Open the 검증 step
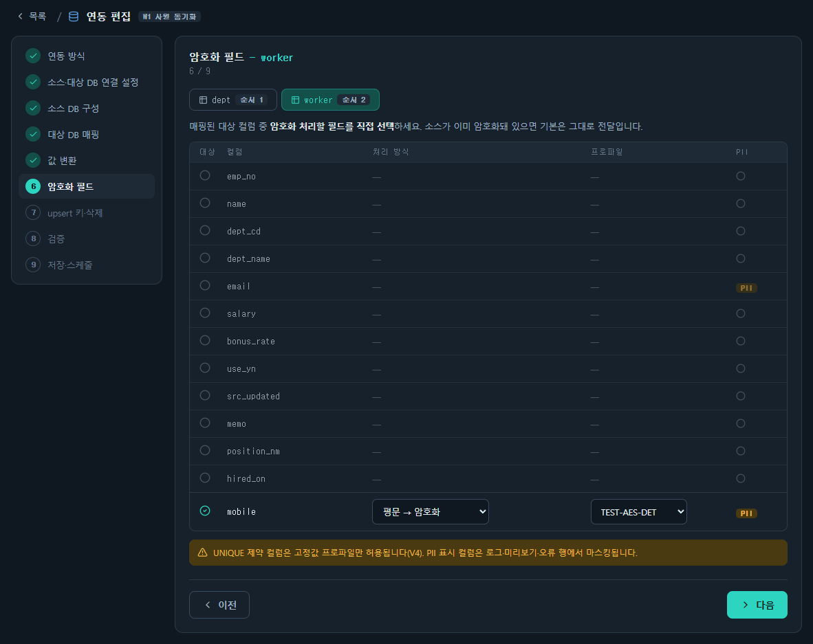The height and width of the screenshot is (644, 813). coord(87,238)
